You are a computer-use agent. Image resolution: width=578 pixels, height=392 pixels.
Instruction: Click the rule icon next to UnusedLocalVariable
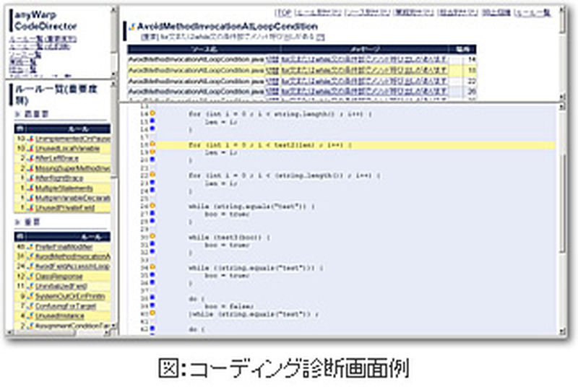[x=32, y=147]
